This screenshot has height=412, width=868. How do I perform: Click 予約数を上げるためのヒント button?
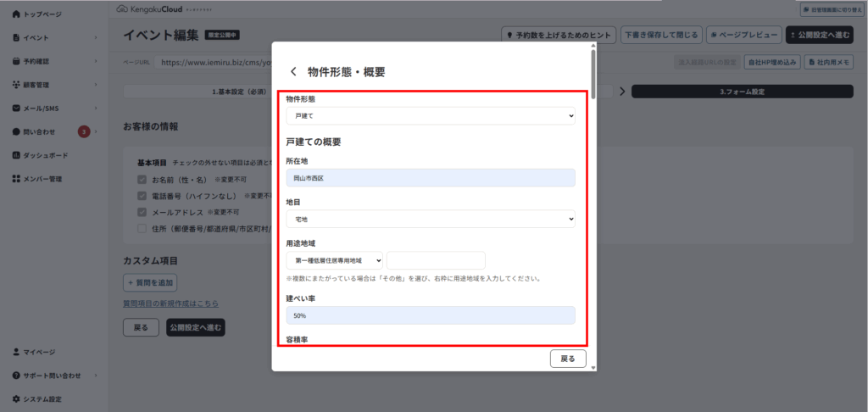click(x=558, y=35)
